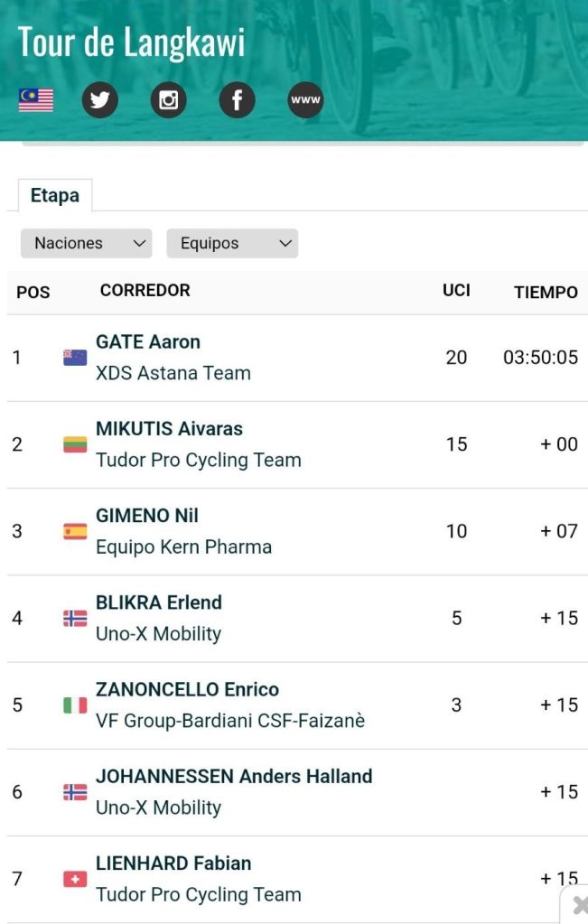Click Spanish flag next to GIMENO Nil
Viewport: 588px width, 924px height.
click(75, 531)
